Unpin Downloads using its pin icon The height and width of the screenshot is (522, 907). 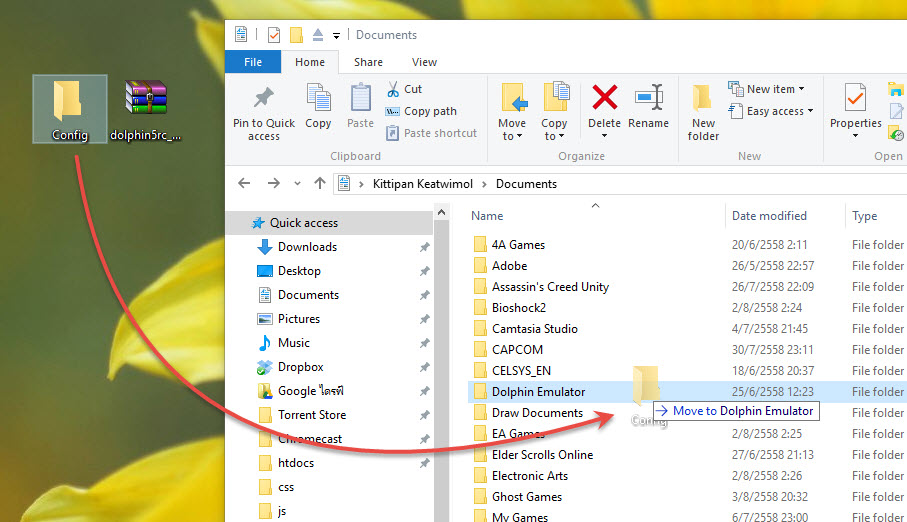point(425,247)
